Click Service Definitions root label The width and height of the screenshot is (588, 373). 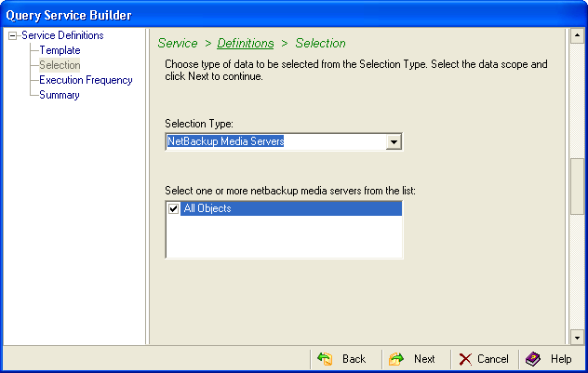click(x=62, y=35)
